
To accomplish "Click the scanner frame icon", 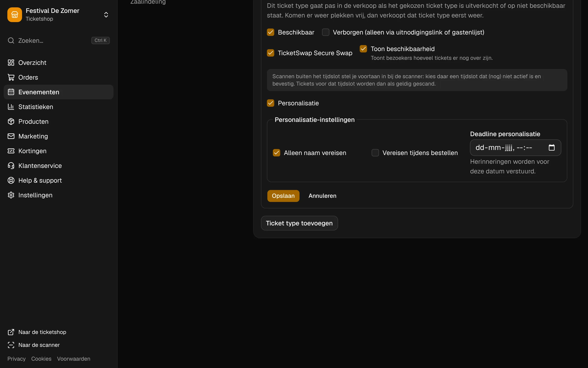I will click(x=11, y=345).
